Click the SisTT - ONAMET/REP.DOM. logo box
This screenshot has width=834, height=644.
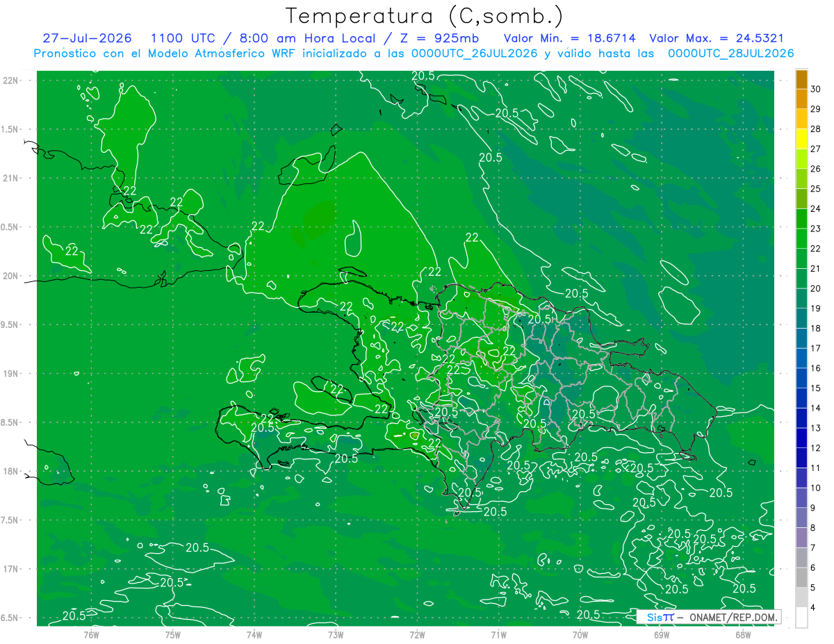point(708,617)
